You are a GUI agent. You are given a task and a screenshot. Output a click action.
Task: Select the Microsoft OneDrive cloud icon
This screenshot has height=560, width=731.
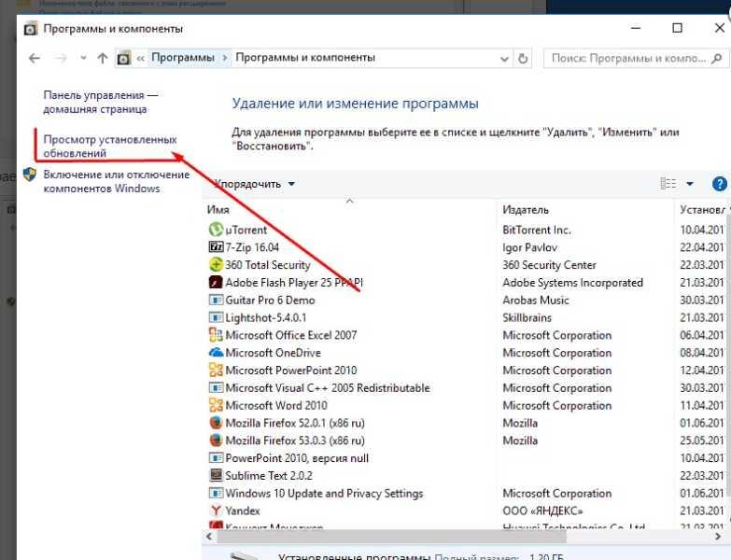(216, 352)
